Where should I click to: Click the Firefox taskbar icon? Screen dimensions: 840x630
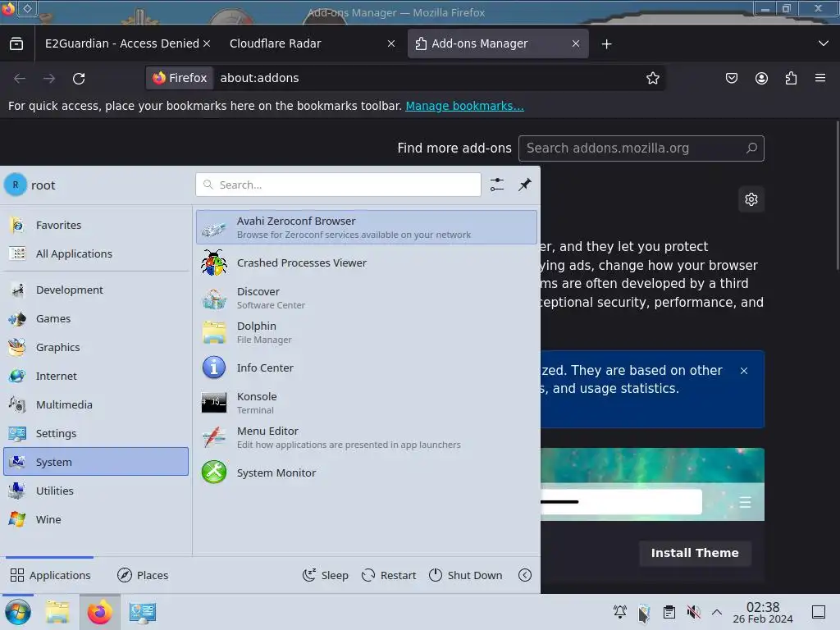pyautogui.click(x=99, y=612)
